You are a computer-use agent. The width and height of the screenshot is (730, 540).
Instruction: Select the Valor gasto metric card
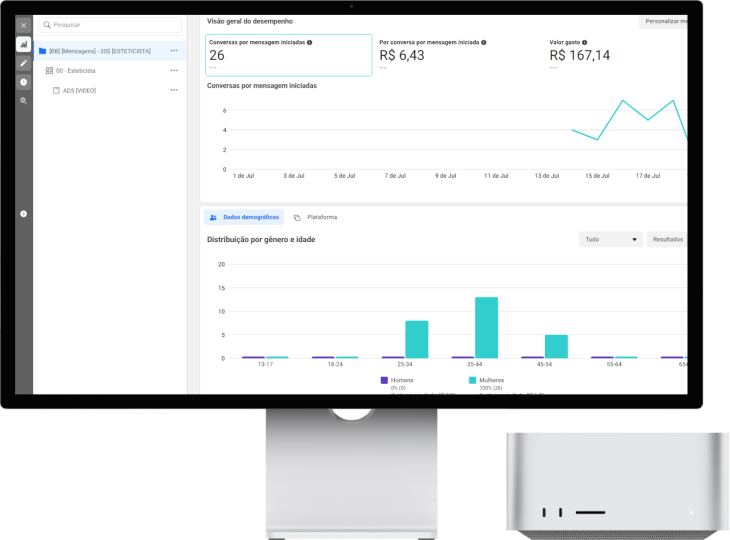tap(617, 55)
